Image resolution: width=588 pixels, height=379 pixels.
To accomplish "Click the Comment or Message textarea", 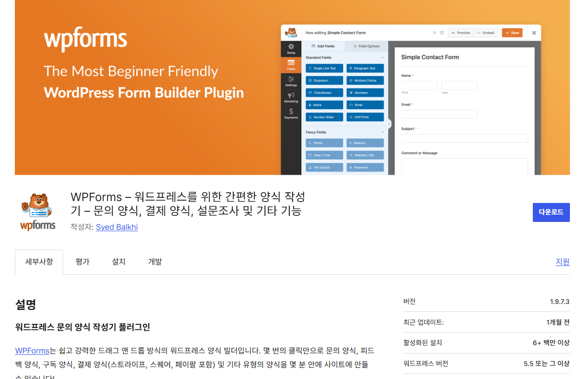I will pos(465,166).
